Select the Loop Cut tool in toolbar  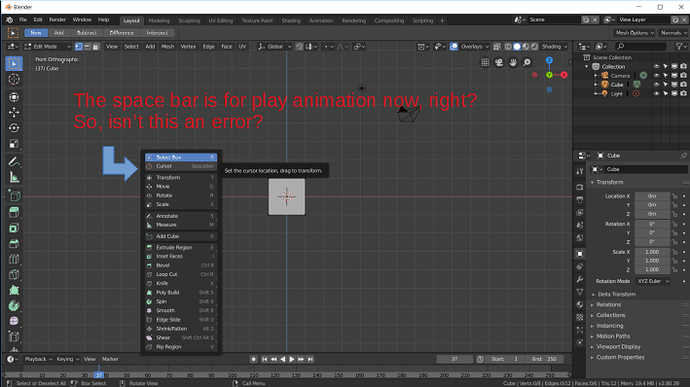[14, 259]
